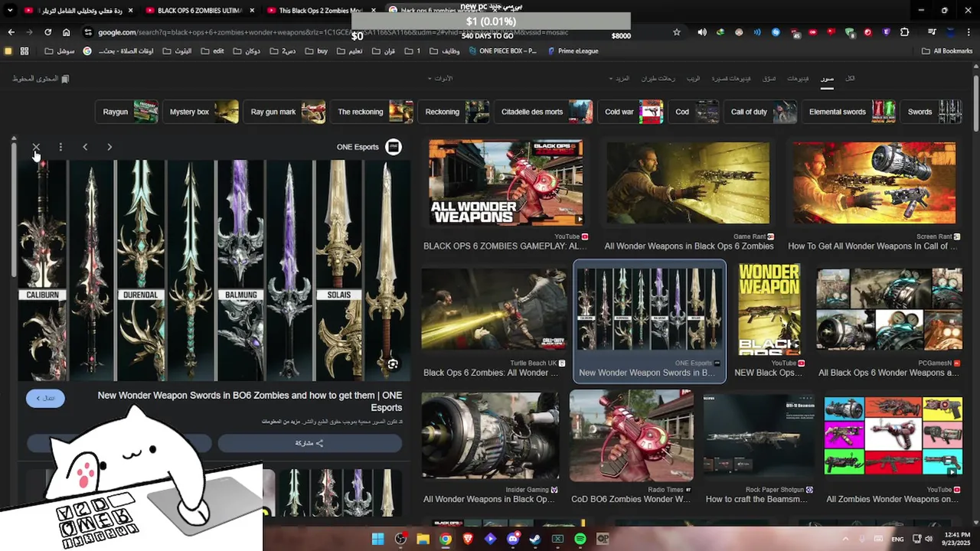Open the Radio Times ray gun result
This screenshot has height=551, width=980.
click(x=632, y=435)
